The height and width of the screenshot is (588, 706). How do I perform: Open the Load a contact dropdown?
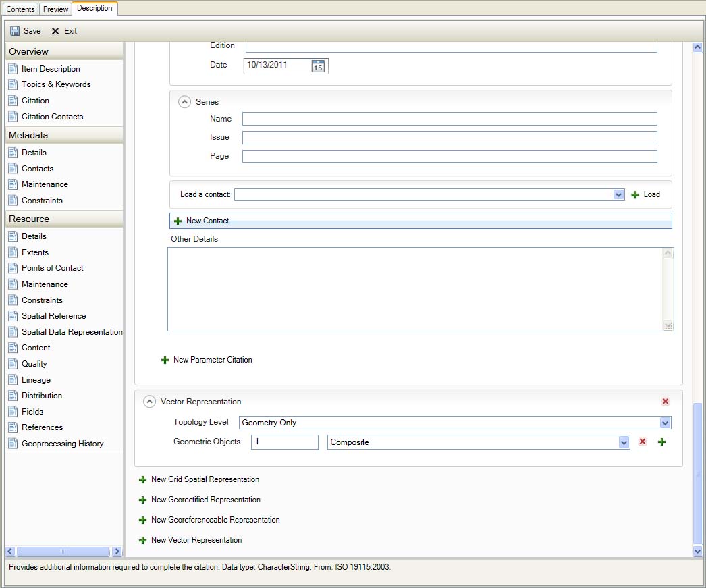coord(619,194)
